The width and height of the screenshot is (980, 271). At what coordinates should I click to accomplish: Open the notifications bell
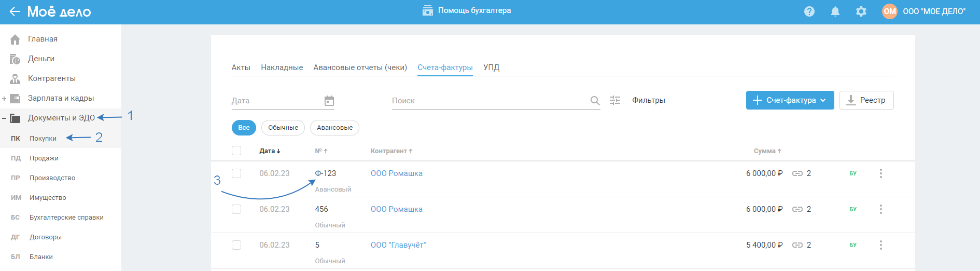tap(835, 11)
